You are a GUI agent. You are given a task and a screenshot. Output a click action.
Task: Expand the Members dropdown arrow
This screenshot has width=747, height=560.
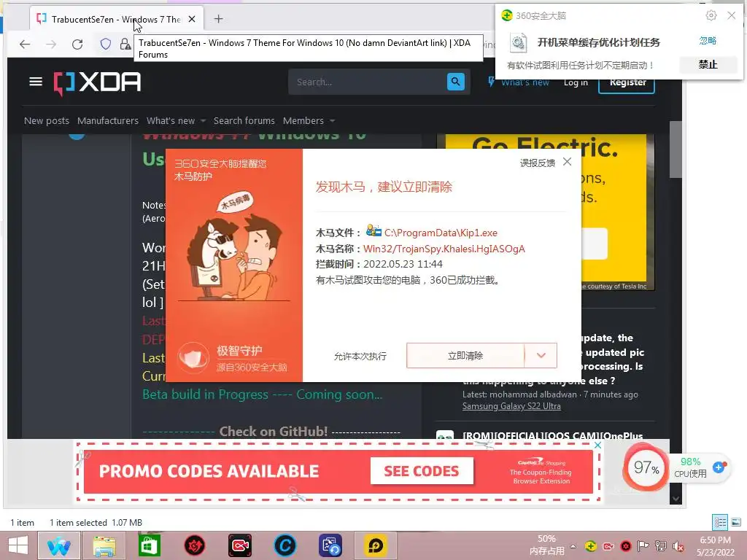pos(332,121)
